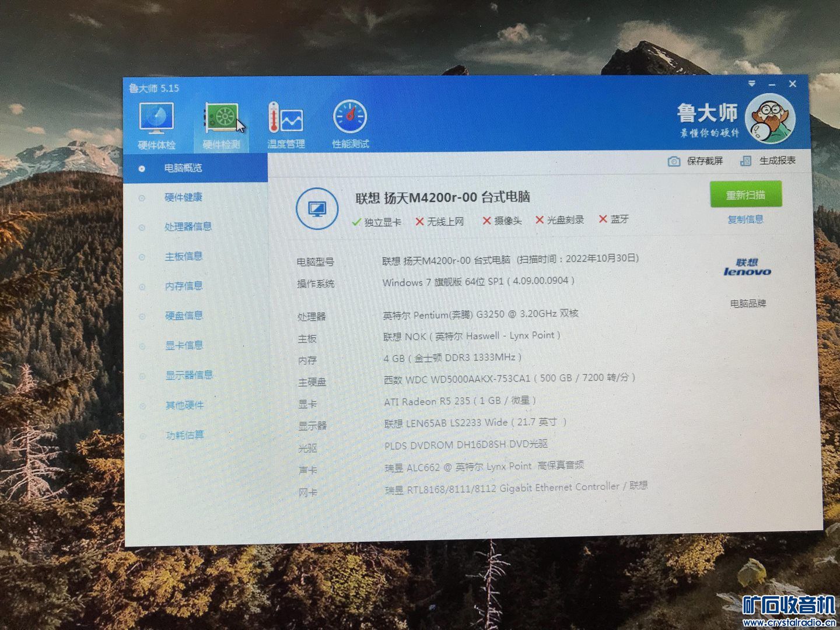Click the bullet icon before 功耗估算

tap(142, 436)
